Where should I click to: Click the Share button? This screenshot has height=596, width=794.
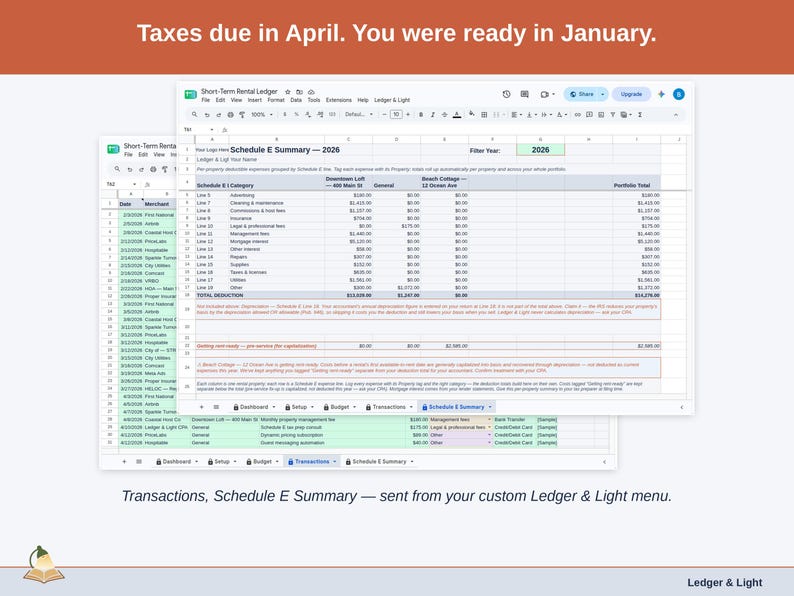[x=581, y=94]
